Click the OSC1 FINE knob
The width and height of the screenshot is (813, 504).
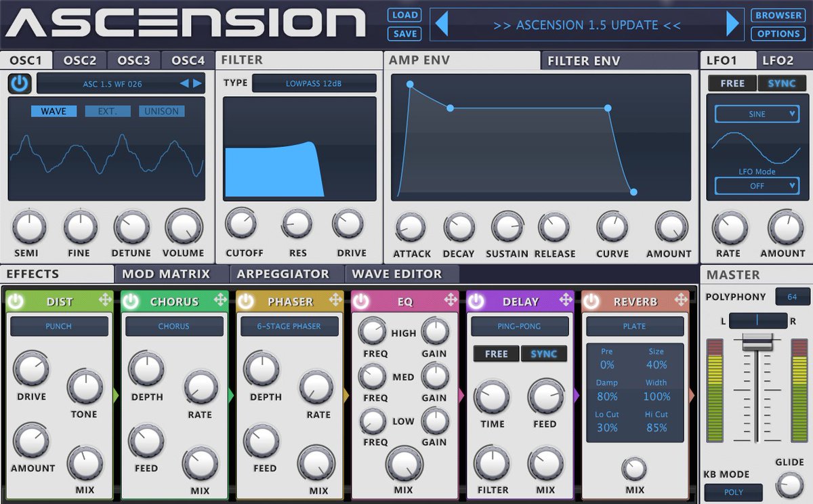coord(80,227)
